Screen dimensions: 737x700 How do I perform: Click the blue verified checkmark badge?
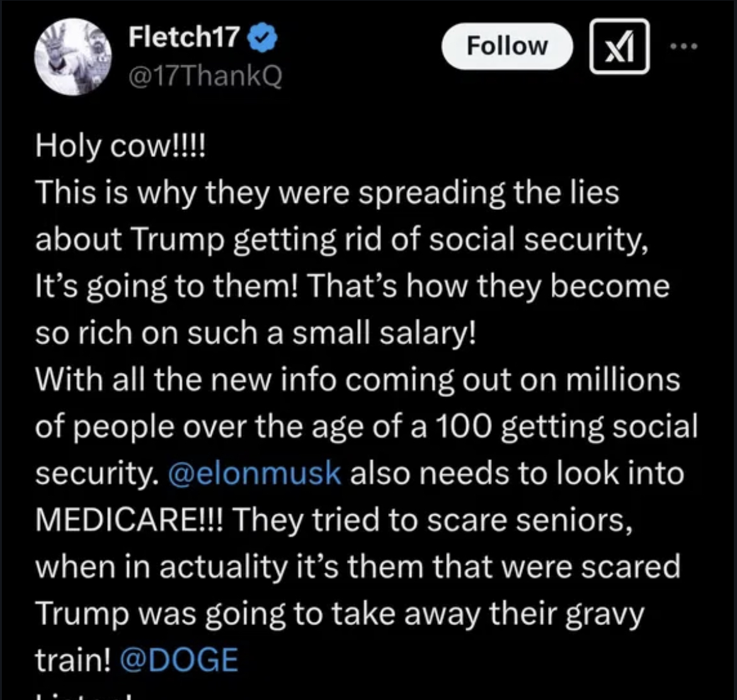pyautogui.click(x=263, y=39)
